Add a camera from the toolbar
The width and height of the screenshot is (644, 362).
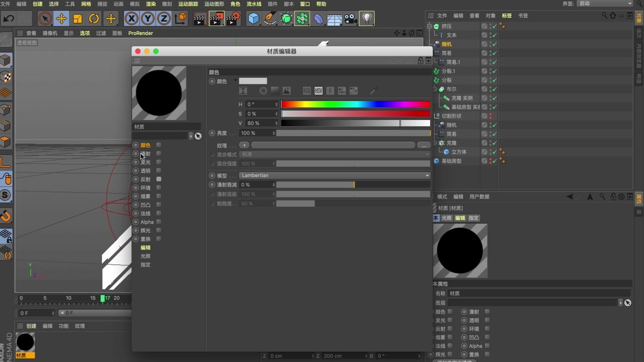(x=351, y=19)
